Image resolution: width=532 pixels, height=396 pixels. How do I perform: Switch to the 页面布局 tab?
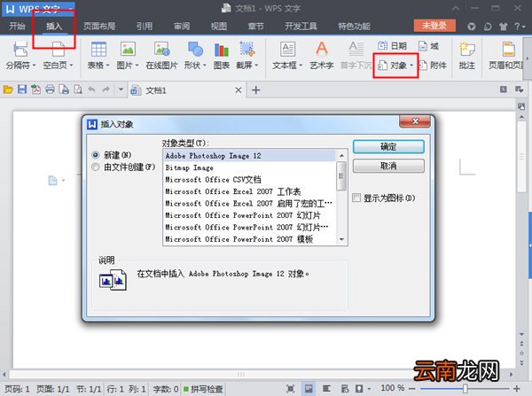[x=99, y=26]
